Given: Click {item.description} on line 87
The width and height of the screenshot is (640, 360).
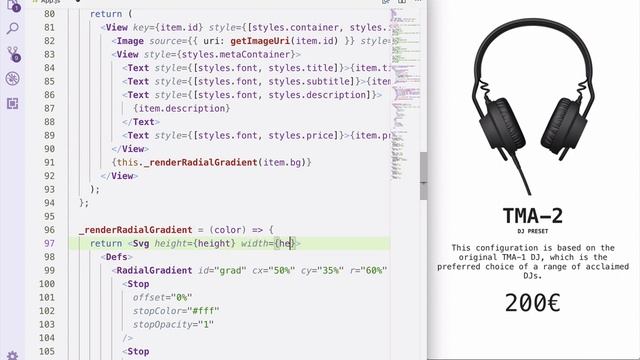Looking at the screenshot, I should click(182, 109).
